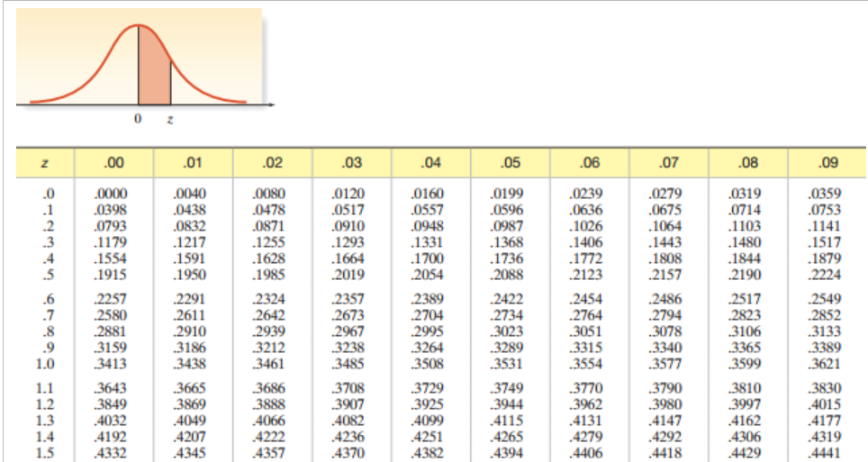This screenshot has height=462, width=868.
Task: Click the .08 column header
Action: click(748, 163)
